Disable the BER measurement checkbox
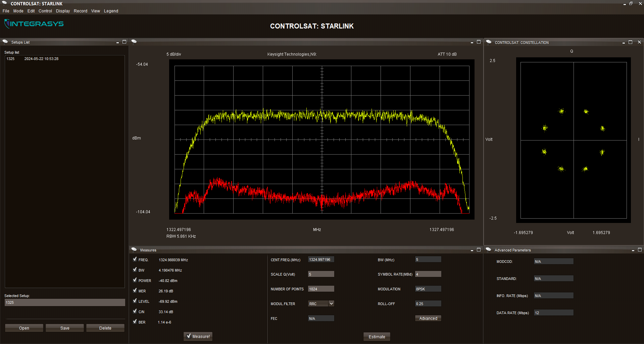644x344 pixels. (x=135, y=322)
